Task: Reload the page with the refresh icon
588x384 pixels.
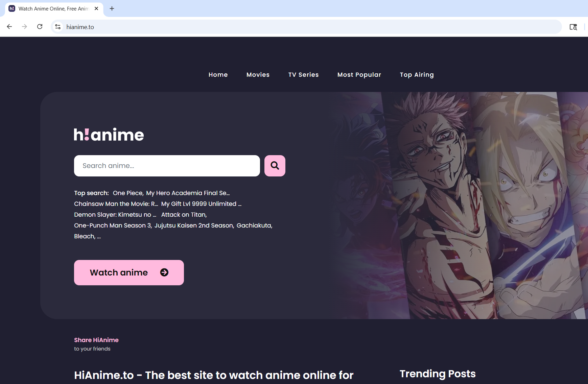Action: [x=40, y=27]
